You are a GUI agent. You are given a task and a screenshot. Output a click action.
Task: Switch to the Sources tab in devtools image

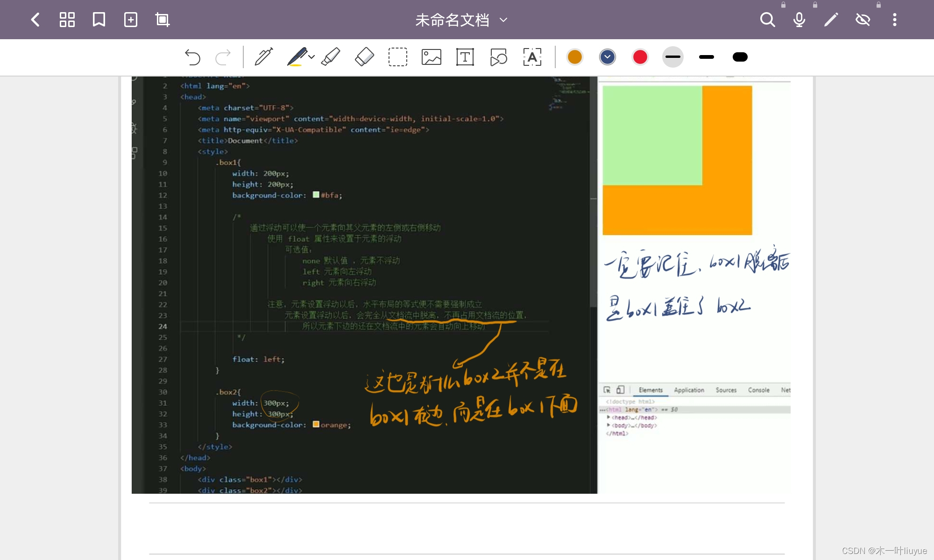coord(726,390)
